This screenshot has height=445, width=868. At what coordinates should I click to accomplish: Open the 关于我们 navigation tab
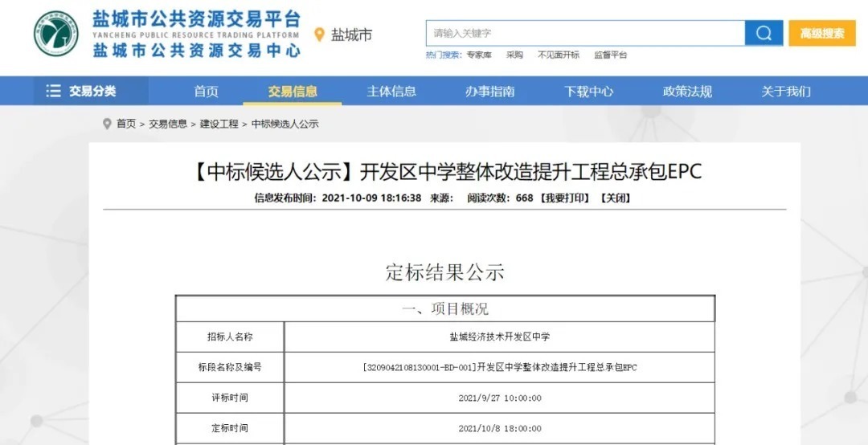click(x=786, y=92)
